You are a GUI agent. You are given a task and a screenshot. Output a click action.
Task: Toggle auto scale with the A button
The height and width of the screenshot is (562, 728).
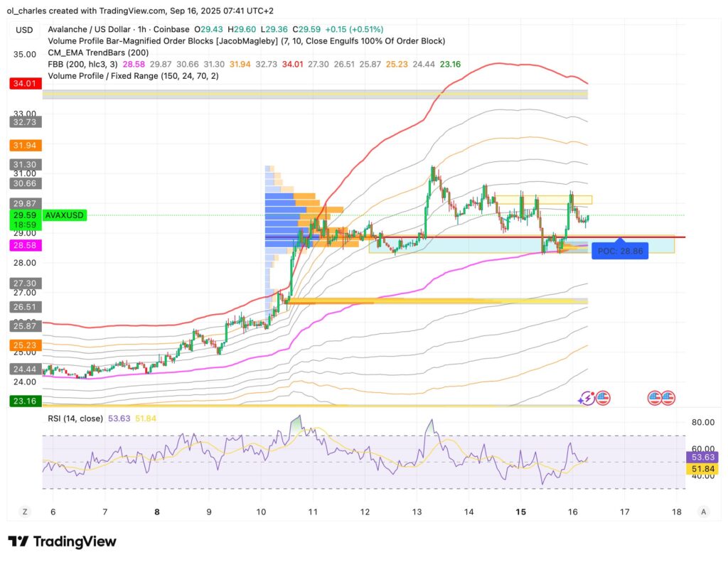click(x=703, y=512)
